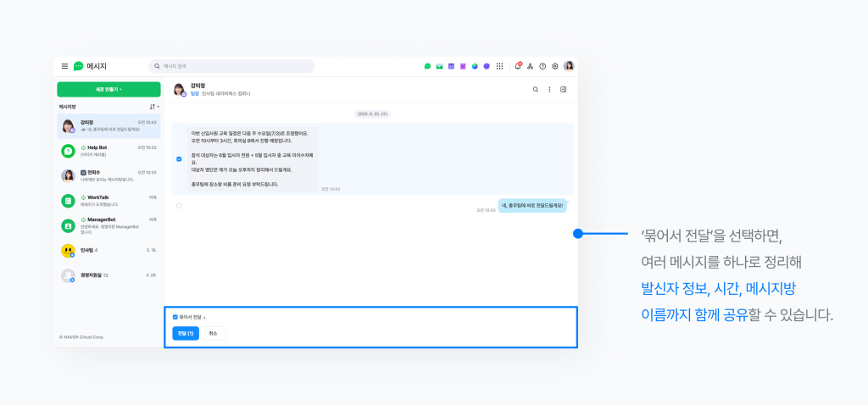View notifications via the bell icon
This screenshot has width=868, height=405.
coord(517,66)
